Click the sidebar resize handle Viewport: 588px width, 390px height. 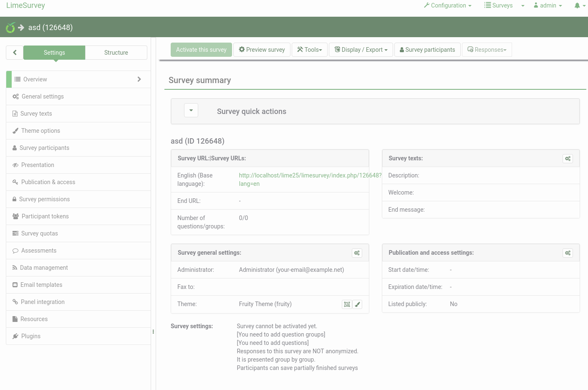(x=153, y=332)
